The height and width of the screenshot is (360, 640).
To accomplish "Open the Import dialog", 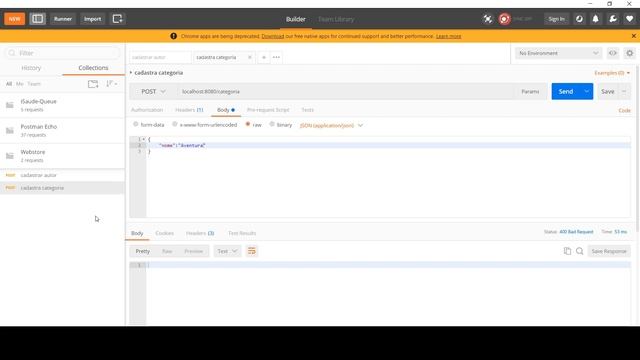I will pos(92,19).
